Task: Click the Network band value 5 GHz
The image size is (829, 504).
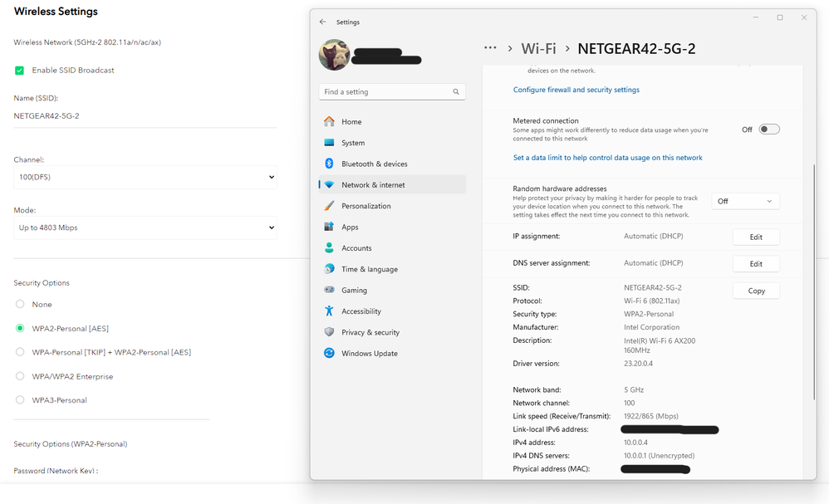Action: pos(634,390)
